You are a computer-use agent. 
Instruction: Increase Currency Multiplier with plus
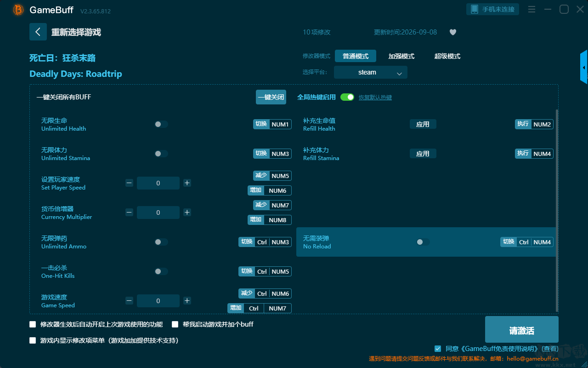click(187, 213)
